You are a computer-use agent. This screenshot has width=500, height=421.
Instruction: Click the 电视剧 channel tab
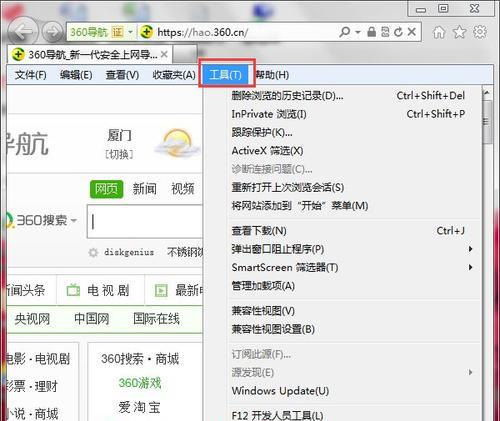tap(101, 290)
